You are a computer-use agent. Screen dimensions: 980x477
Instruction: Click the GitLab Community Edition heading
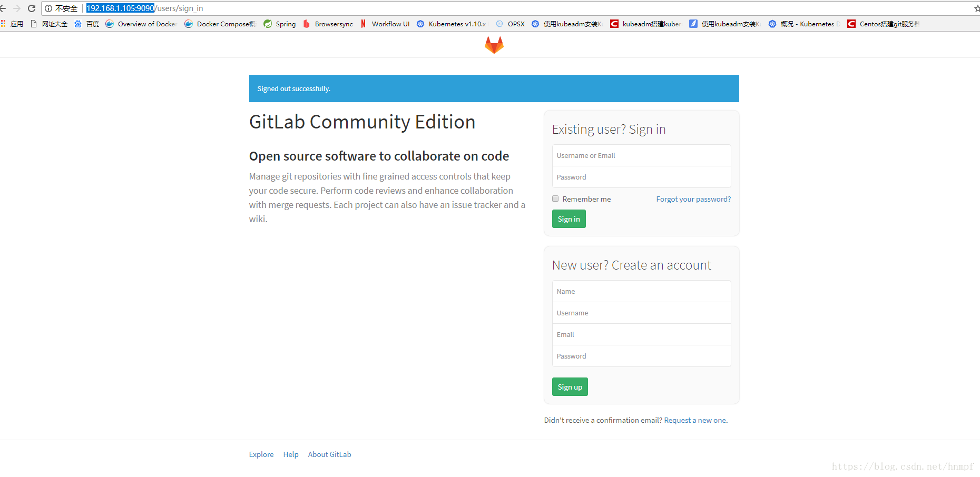click(362, 122)
